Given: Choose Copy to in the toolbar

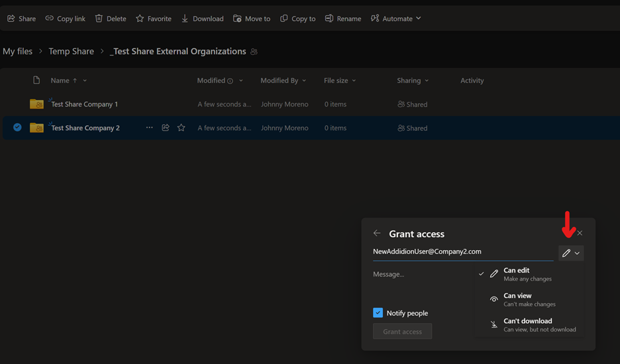Looking at the screenshot, I should [297, 19].
